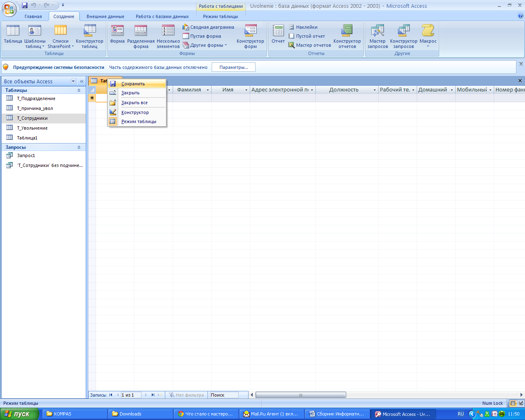Choose Закрыть все in context menu
Image resolution: width=525 pixels, height=420 pixels.
[137, 103]
